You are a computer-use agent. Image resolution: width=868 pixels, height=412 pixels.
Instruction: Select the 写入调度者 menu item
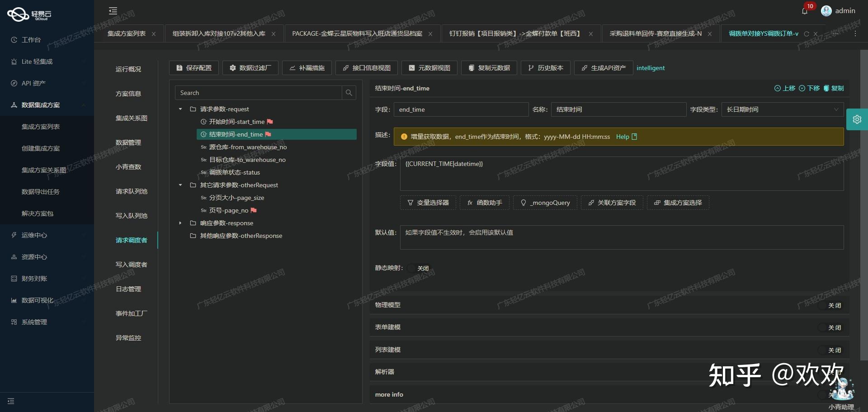pos(131,265)
